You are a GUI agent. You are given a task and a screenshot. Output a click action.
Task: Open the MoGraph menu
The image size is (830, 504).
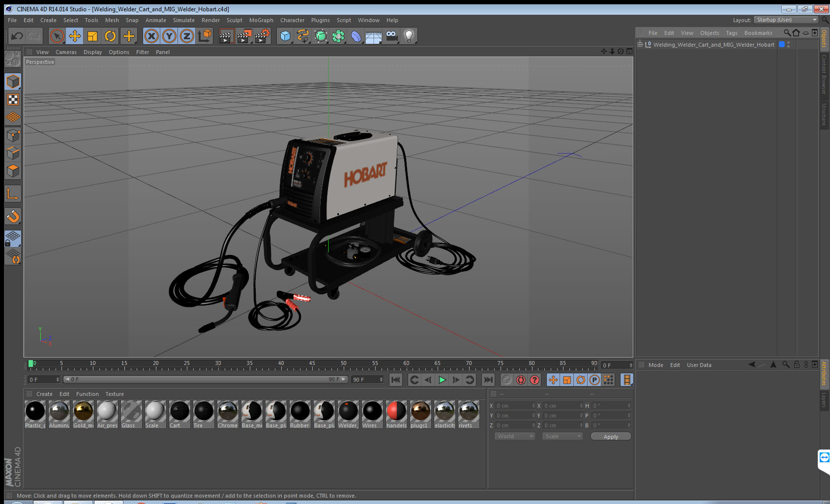pos(261,20)
